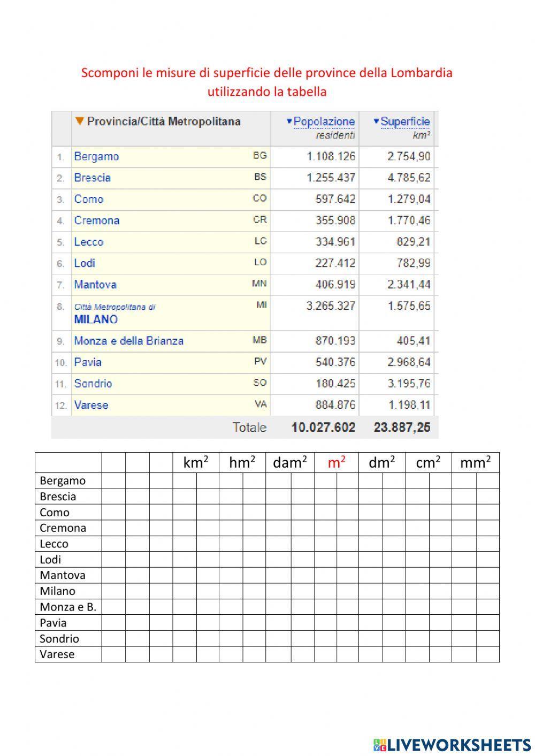Select Bergamo's surface value 2.754,90
Image resolution: width=535 pixels, height=756 pixels.
(409, 157)
